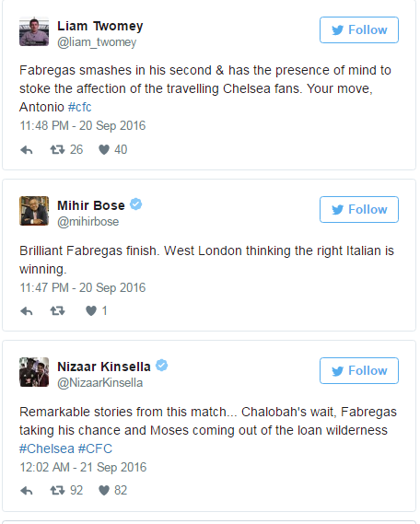Like Mihir Bose's tweet
This screenshot has height=524, width=420.
tap(91, 311)
